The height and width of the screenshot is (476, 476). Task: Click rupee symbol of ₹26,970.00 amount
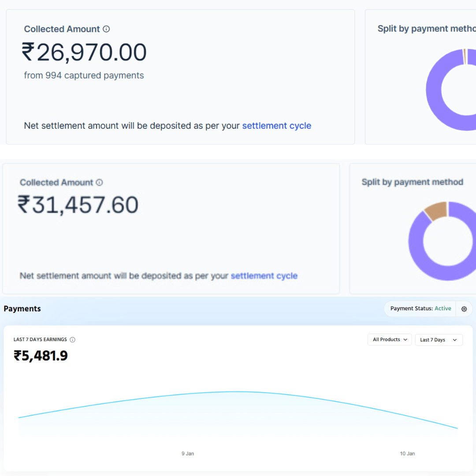pyautogui.click(x=28, y=52)
